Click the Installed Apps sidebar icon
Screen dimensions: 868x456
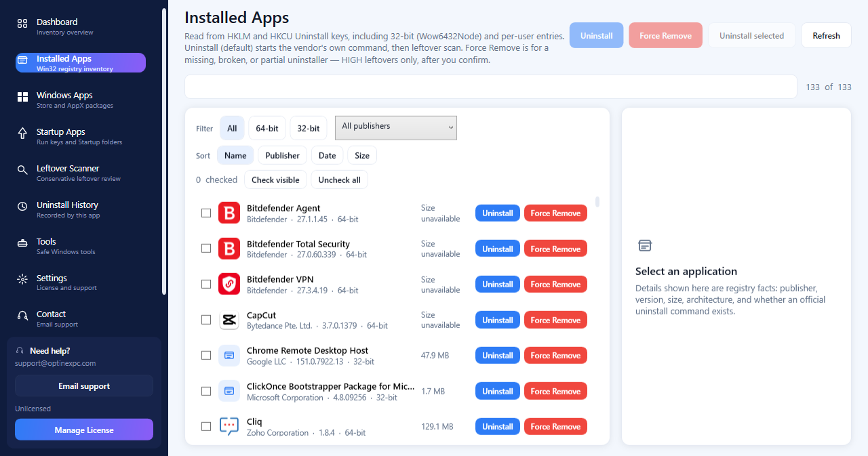click(x=22, y=60)
